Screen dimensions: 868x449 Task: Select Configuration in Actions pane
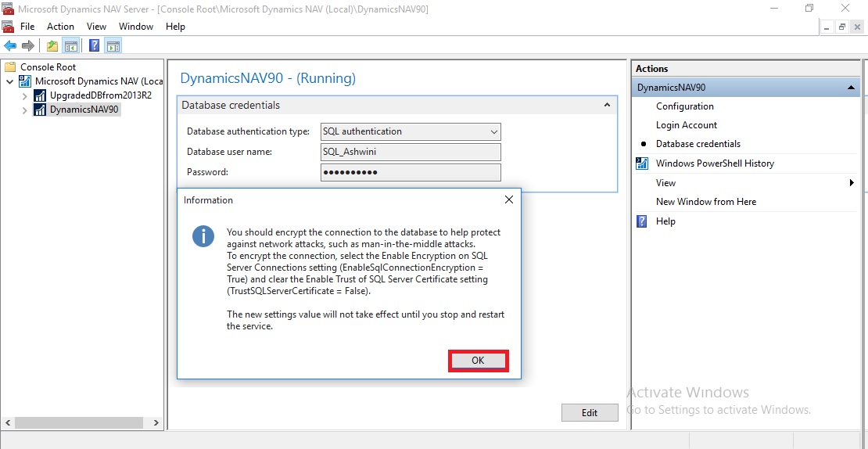tap(685, 106)
